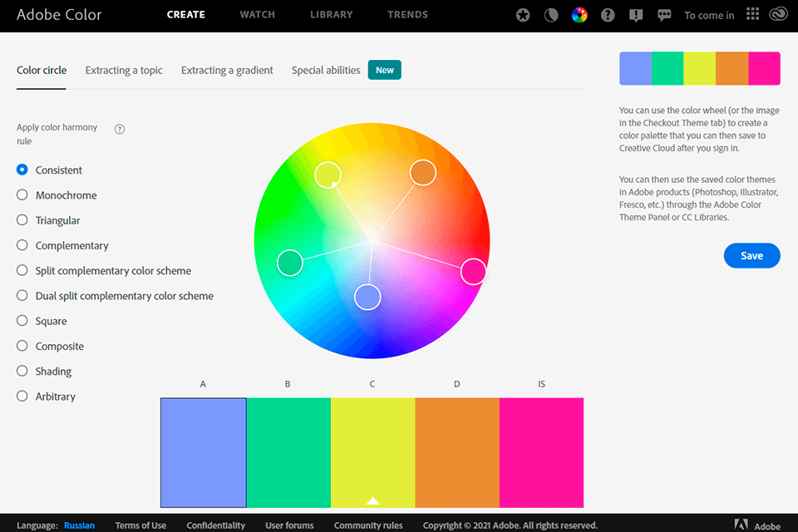Open Community rules link
This screenshot has height=532, width=798.
coord(368,525)
